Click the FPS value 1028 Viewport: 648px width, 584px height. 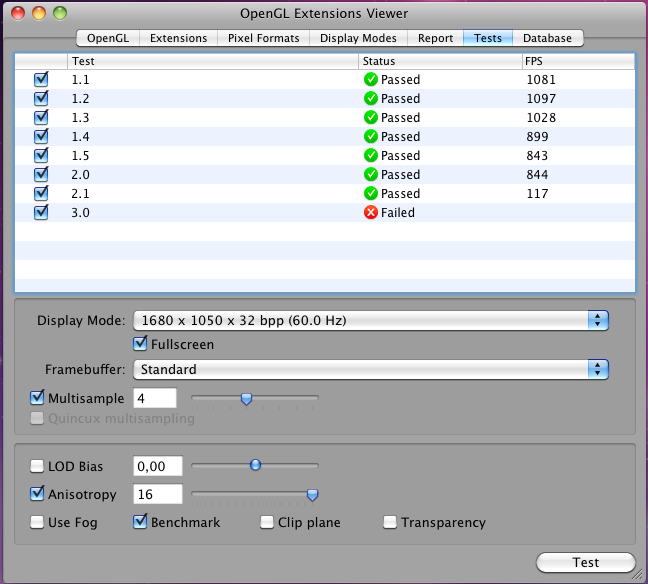point(541,117)
